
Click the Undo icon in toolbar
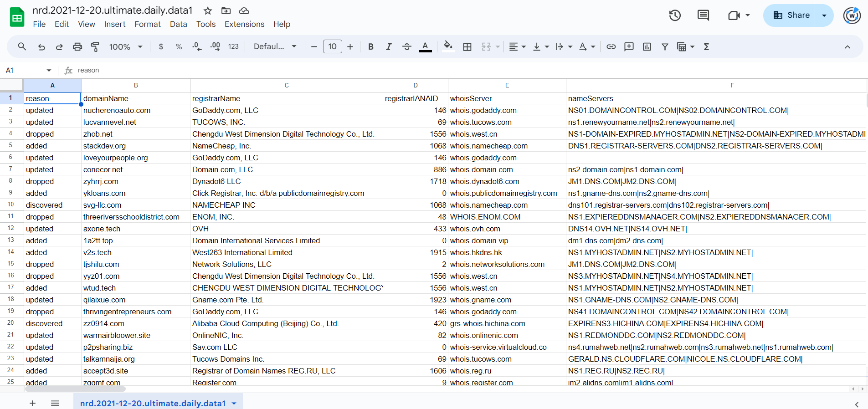pos(41,47)
